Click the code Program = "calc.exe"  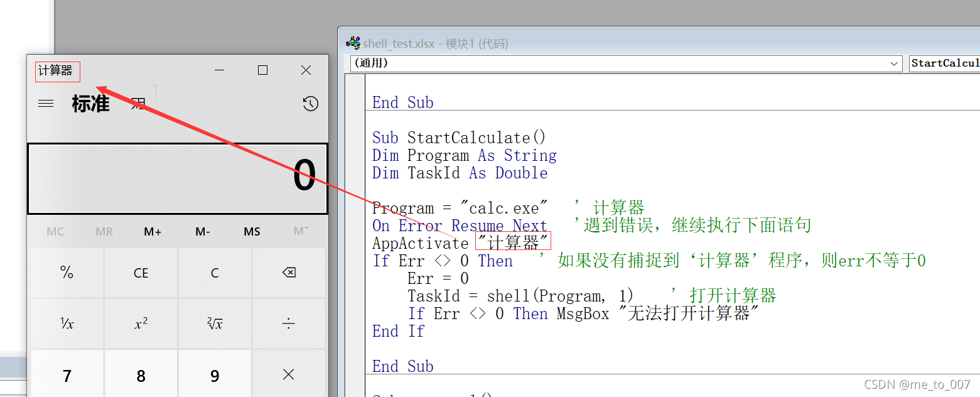click(x=460, y=208)
